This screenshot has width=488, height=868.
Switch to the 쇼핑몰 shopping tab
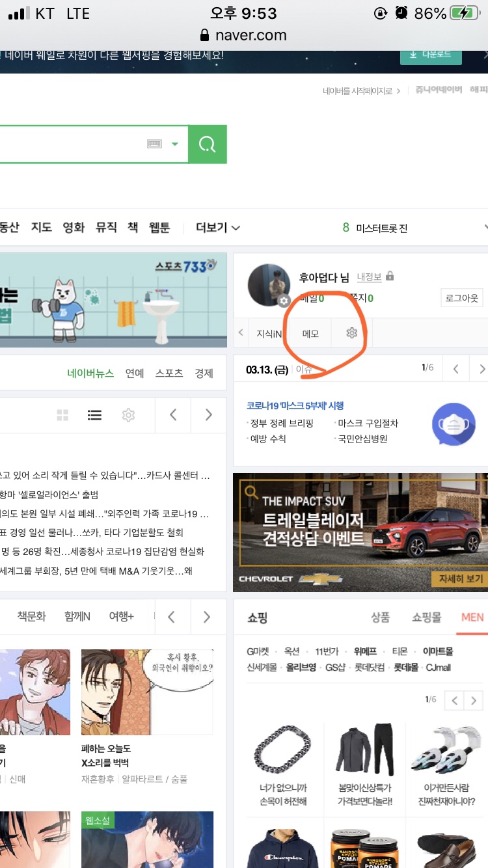(426, 617)
